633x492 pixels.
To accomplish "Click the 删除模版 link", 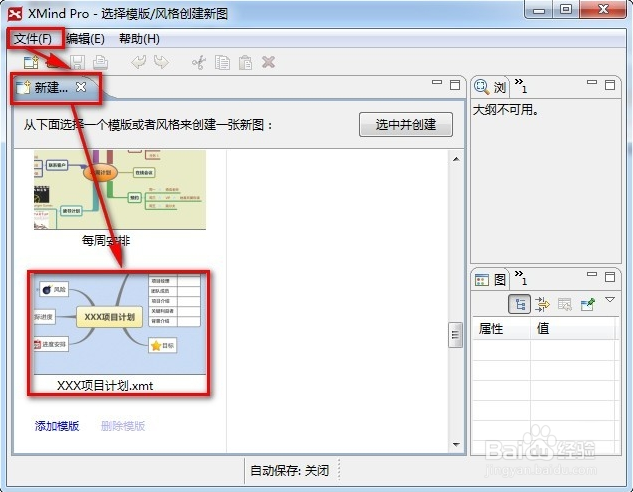I will (123, 426).
